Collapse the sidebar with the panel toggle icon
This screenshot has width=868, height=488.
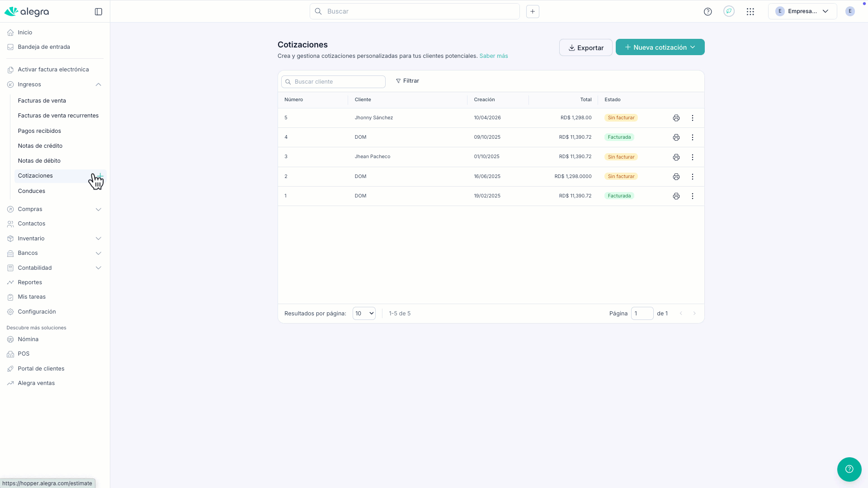click(x=99, y=12)
